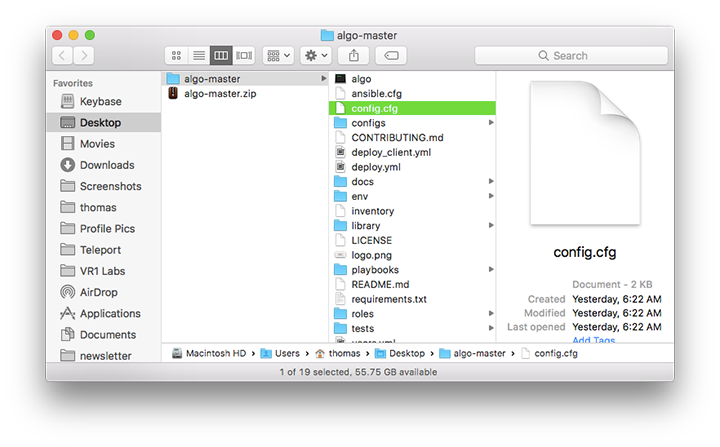Click the Edit Tags toolbar button
This screenshot has height=447, width=720.
point(391,56)
